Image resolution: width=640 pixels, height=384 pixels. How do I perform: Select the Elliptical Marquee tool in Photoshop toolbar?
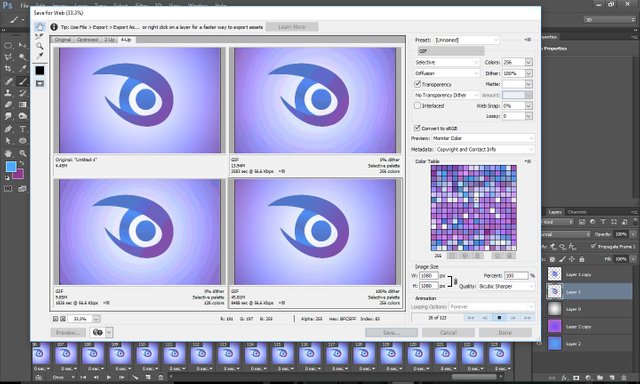[8, 45]
